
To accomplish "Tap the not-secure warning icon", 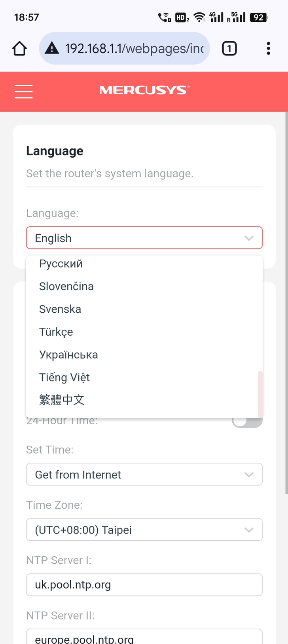I will [52, 49].
